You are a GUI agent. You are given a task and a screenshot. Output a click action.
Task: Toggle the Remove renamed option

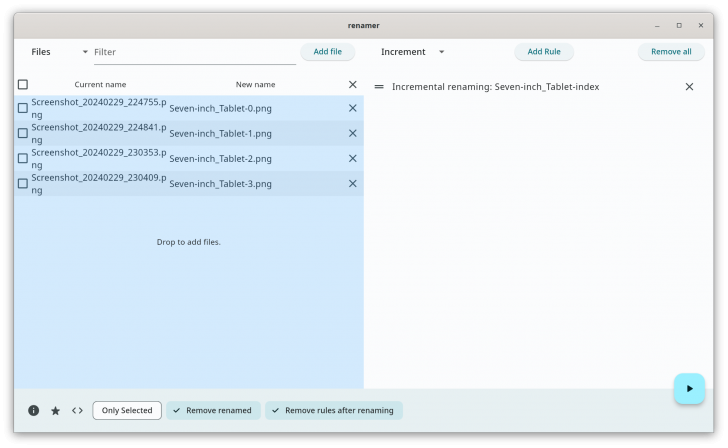click(x=213, y=410)
